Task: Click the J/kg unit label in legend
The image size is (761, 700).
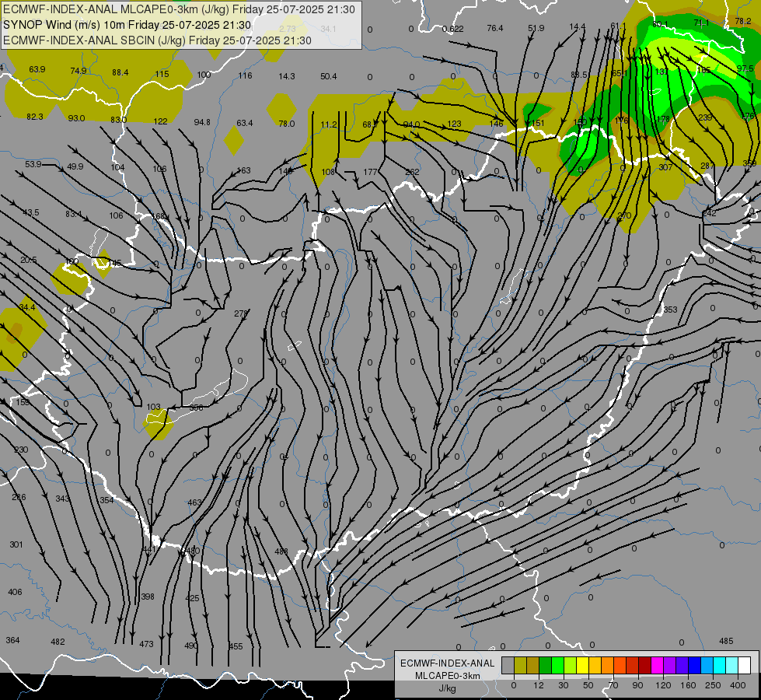Action: pos(447,688)
